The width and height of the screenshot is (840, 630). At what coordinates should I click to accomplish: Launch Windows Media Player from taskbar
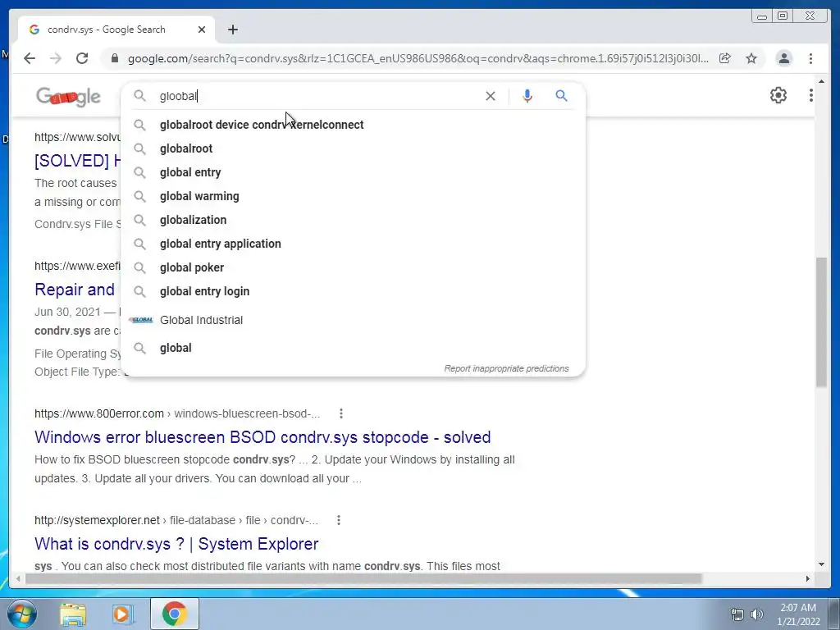coord(122,614)
